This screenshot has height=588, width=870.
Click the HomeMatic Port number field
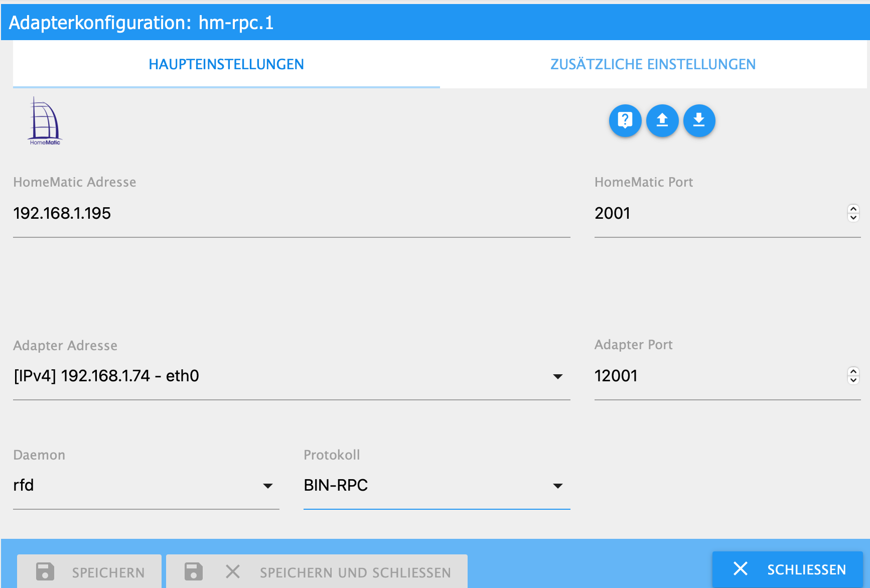(x=717, y=214)
